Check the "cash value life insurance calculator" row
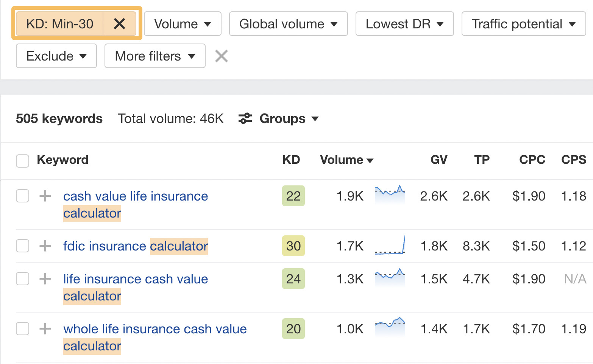The height and width of the screenshot is (364, 593). coord(22,196)
